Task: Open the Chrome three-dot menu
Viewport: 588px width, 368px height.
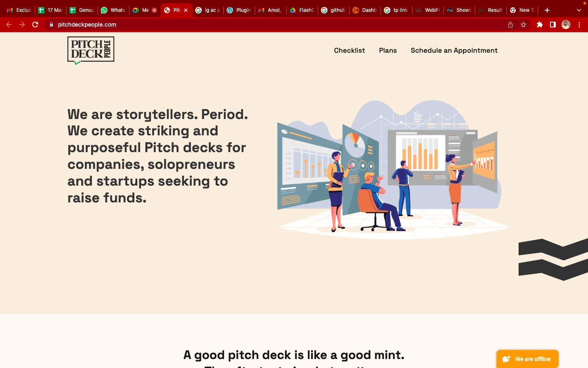Action: tap(579, 25)
